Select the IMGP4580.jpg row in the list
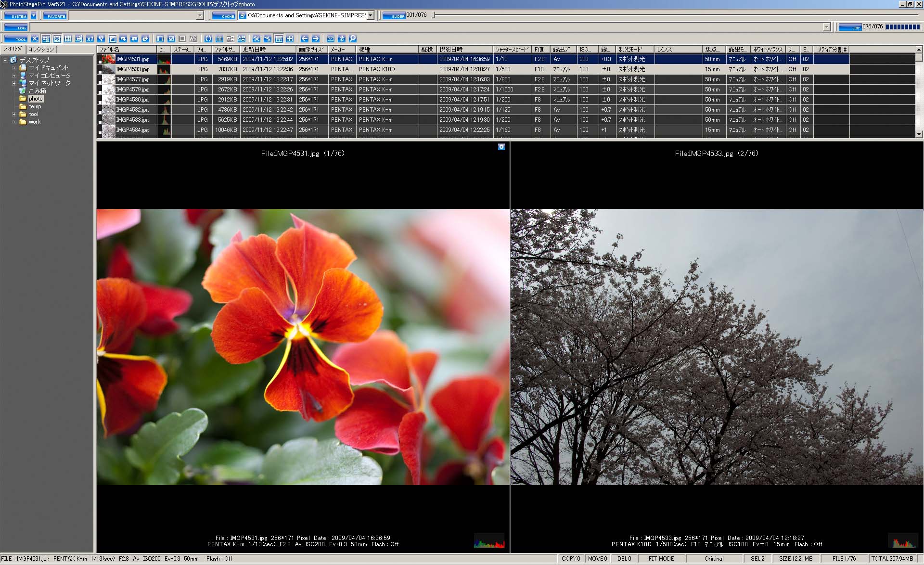This screenshot has height=565, width=924. [135, 100]
